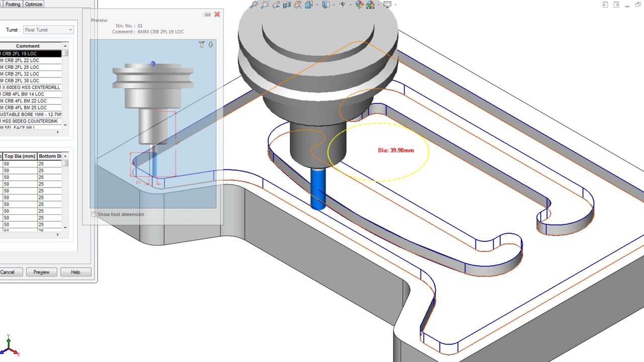
Task: Open the Section View tool
Action: coord(287,5)
